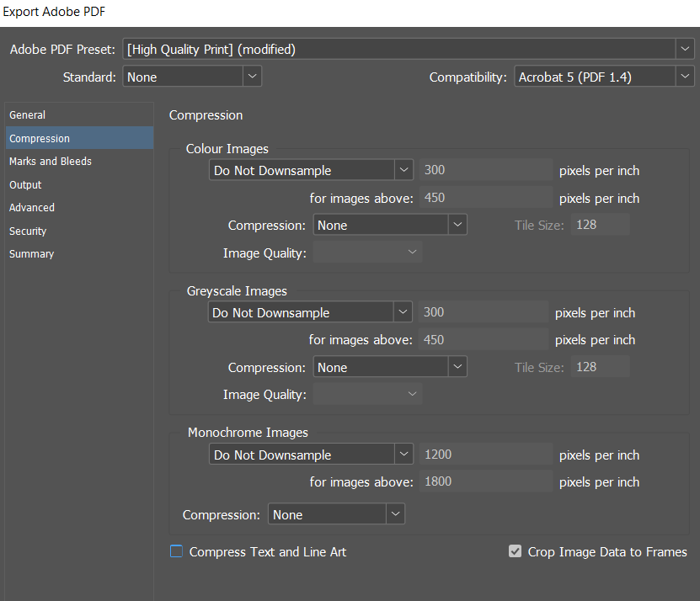Screen dimensions: 700x601
Task: Open the Marks and Bleeds section
Action: pyautogui.click(x=51, y=162)
